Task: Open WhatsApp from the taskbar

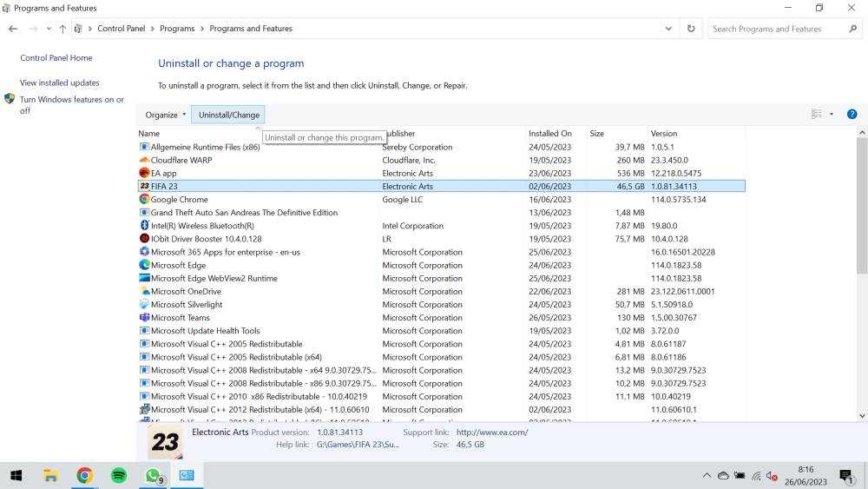Action: click(153, 475)
